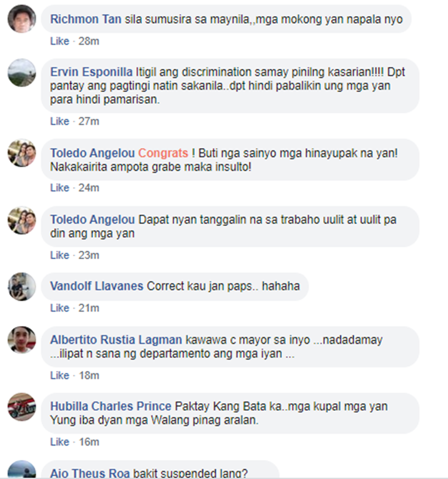
Task: Visit Richmon Tan's profile name link
Action: pyautogui.click(x=86, y=19)
